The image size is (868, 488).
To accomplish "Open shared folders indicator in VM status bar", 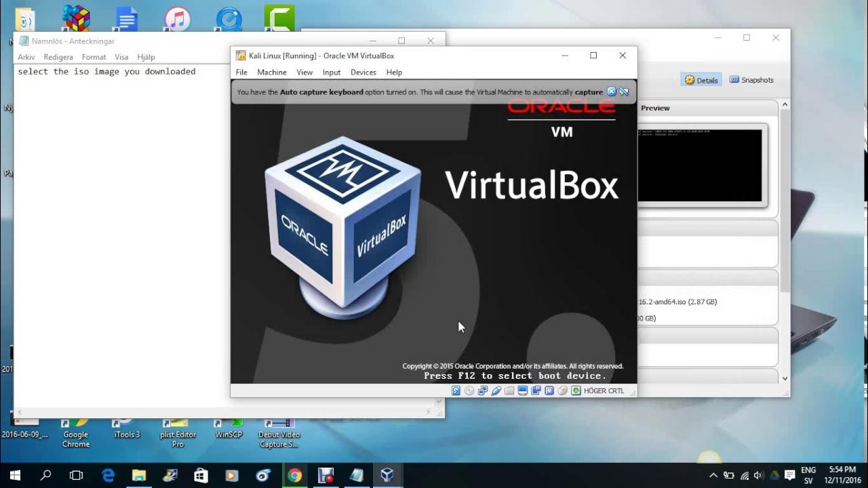I will (x=509, y=390).
